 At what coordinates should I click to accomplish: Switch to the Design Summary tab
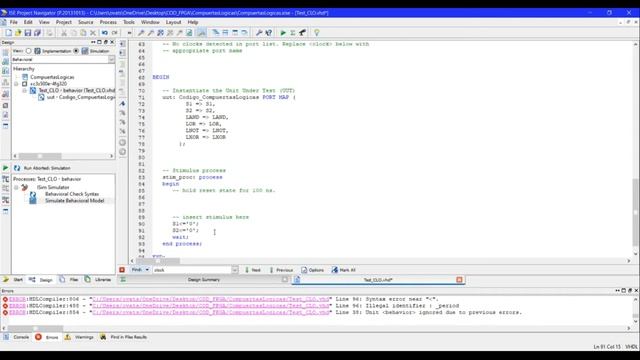(204, 280)
